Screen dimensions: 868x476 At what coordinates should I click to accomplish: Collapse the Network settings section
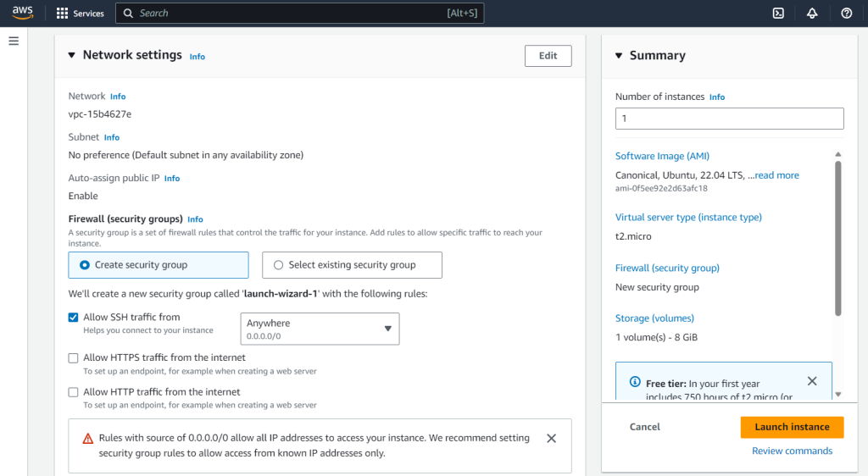tap(72, 55)
